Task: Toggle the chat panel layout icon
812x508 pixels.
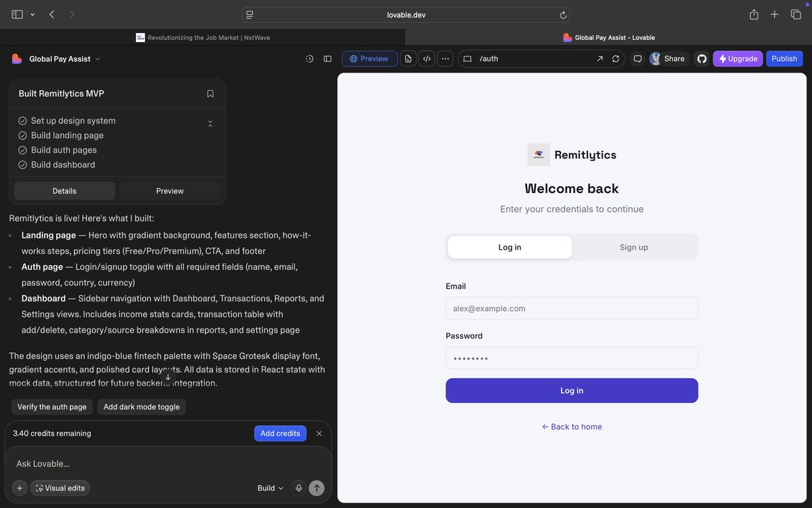Action: pyautogui.click(x=328, y=59)
